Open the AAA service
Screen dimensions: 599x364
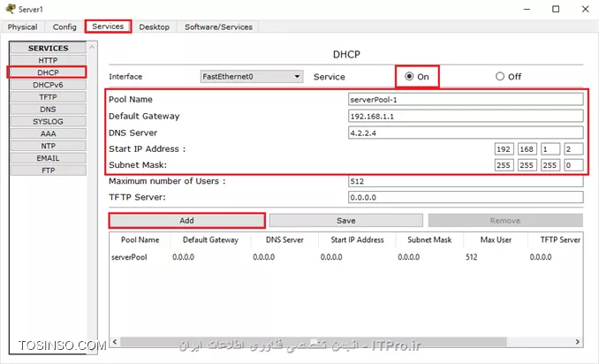48,133
